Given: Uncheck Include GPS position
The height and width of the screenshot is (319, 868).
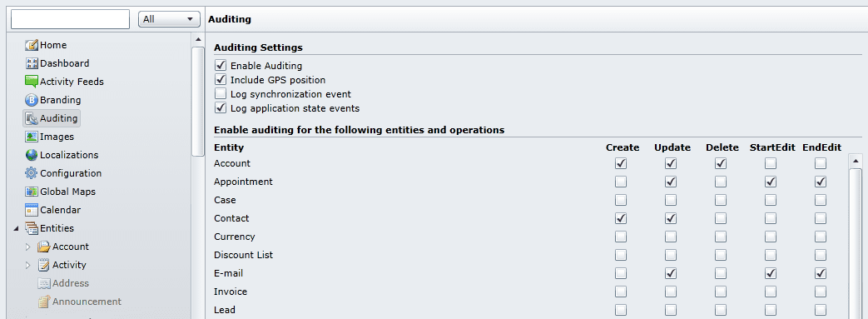Looking at the screenshot, I should click(x=221, y=80).
